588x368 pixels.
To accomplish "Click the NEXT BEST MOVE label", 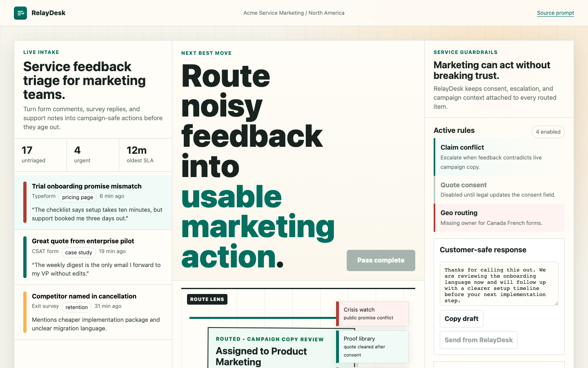I will click(x=207, y=53).
